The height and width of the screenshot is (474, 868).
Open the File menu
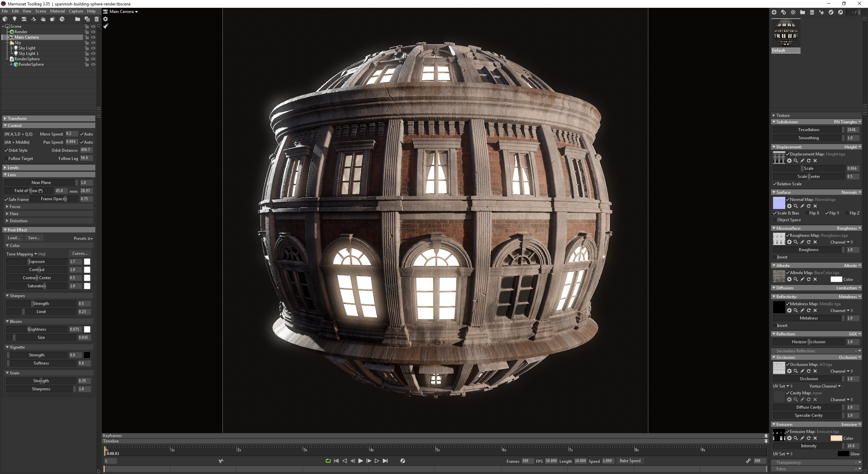(5, 11)
